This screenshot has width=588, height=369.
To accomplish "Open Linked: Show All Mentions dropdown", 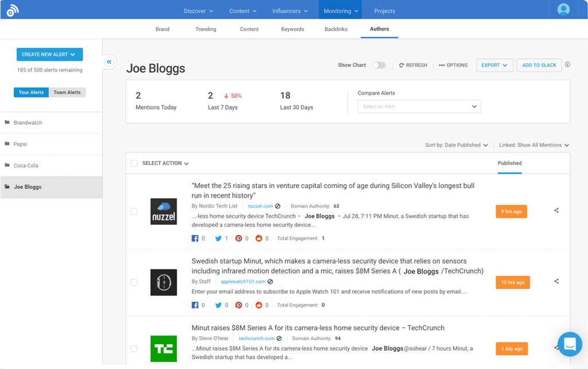I will click(x=534, y=145).
